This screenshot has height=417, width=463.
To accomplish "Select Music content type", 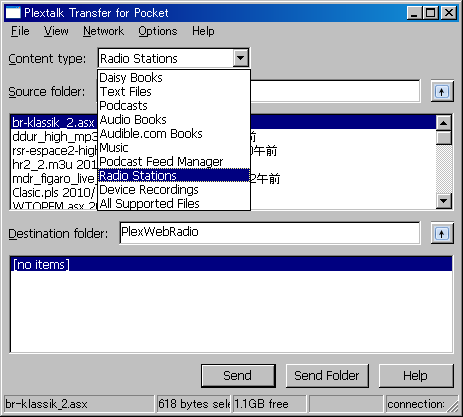I will (174, 148).
